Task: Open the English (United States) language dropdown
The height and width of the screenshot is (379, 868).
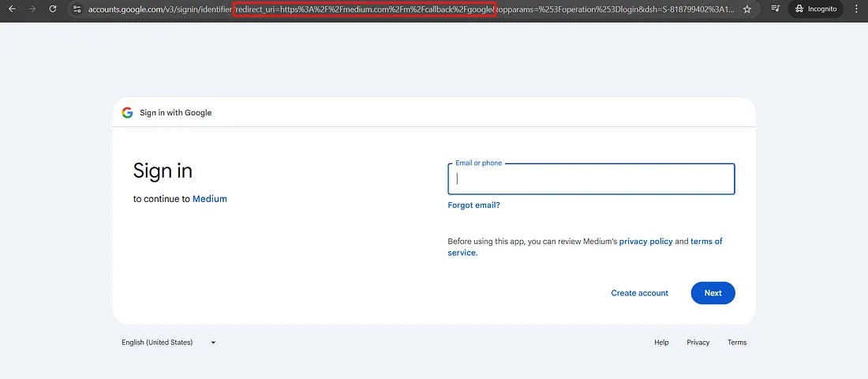Action: [x=169, y=343]
